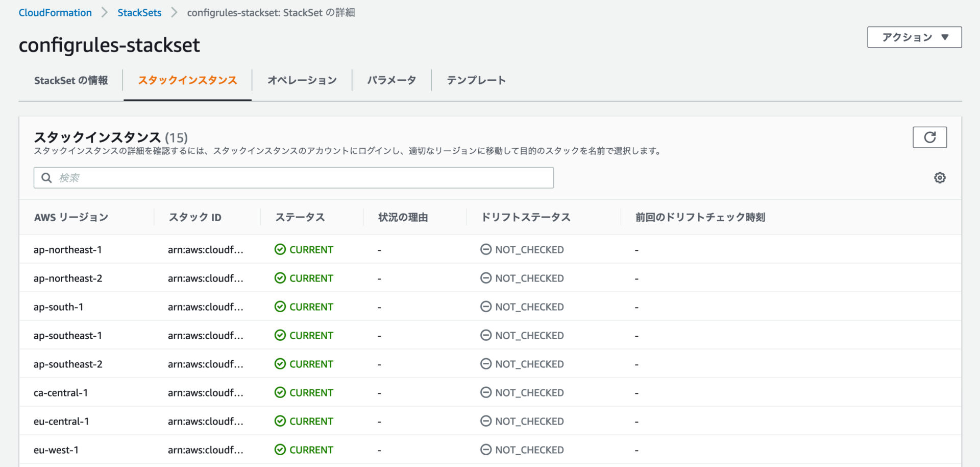The width and height of the screenshot is (980, 467).
Task: Navigate to CloudFormation via breadcrumb link
Action: coord(55,12)
